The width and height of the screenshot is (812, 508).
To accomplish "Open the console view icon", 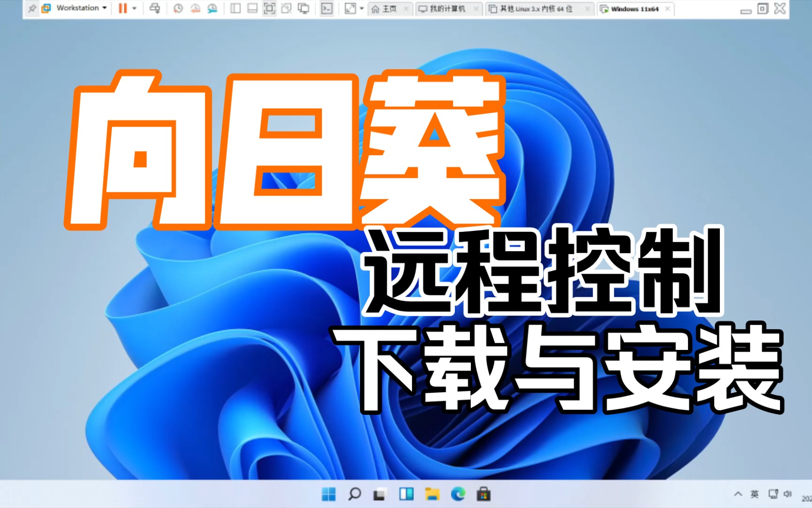I will coord(327,8).
